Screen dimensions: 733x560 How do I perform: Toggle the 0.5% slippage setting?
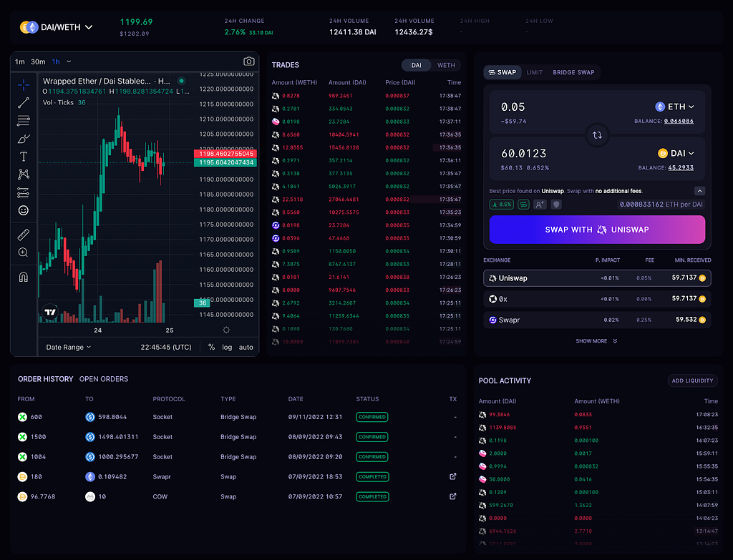pos(502,204)
